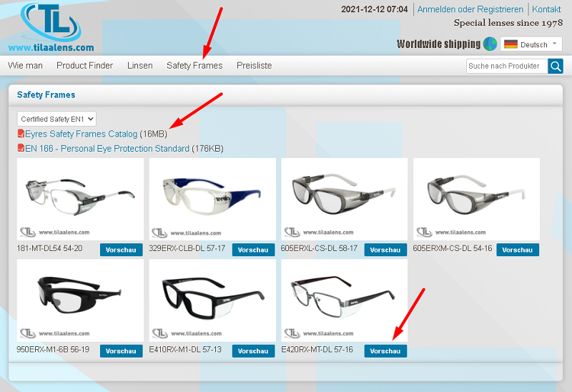Open the Deutsch language dropdown
Screen dimensions: 572x392
(531, 44)
